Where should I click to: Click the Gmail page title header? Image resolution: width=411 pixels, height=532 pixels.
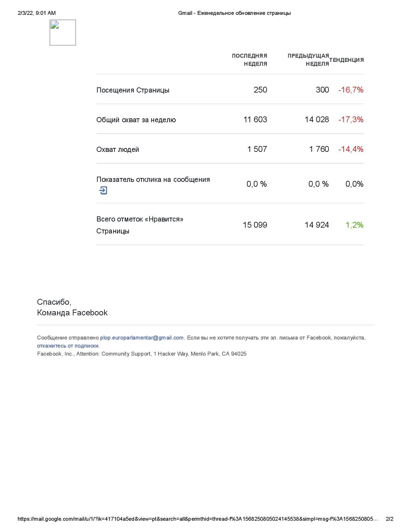click(234, 13)
